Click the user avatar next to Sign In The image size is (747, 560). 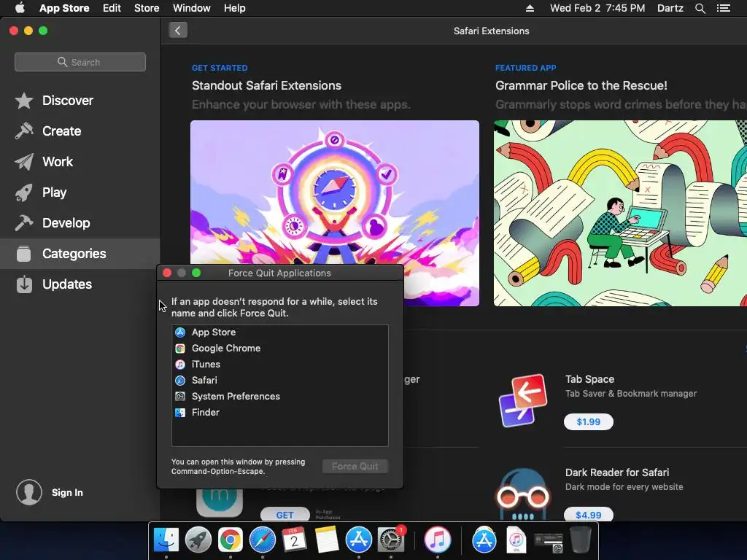click(x=29, y=492)
